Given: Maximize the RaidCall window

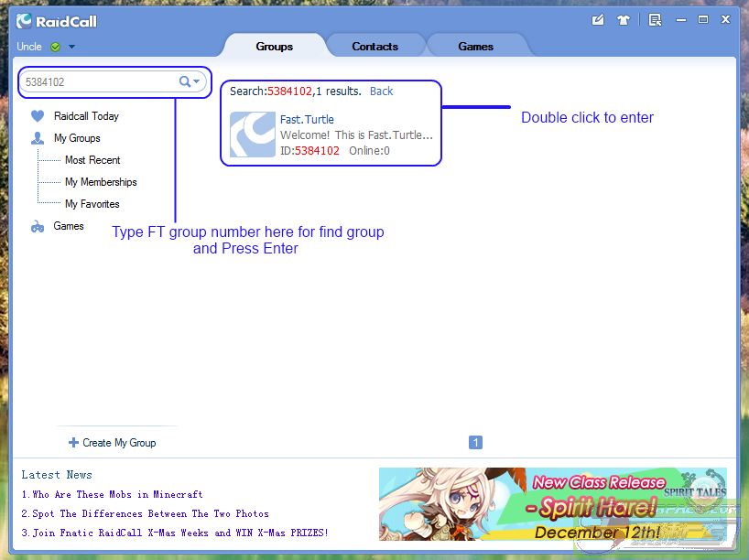Looking at the screenshot, I should pos(703,19).
